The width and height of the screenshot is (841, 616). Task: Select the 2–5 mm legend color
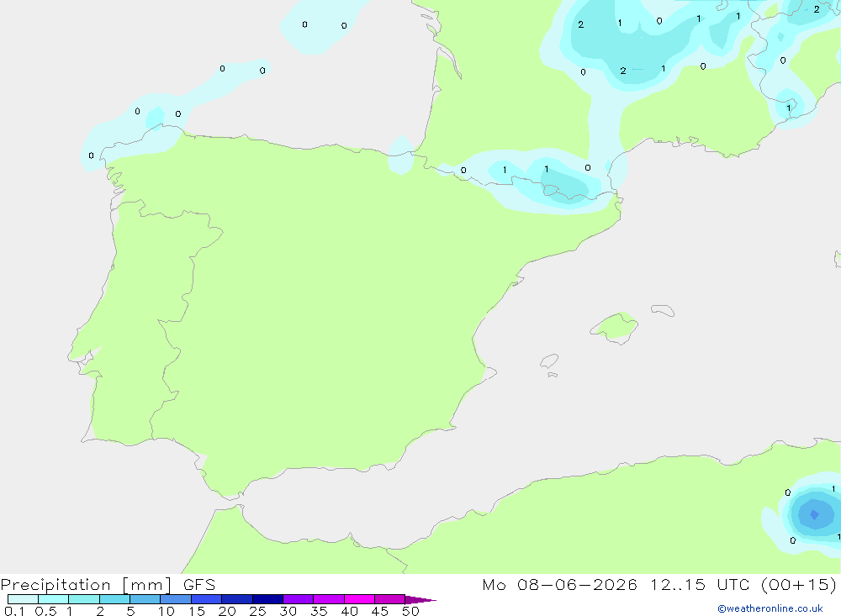pyautogui.click(x=114, y=599)
